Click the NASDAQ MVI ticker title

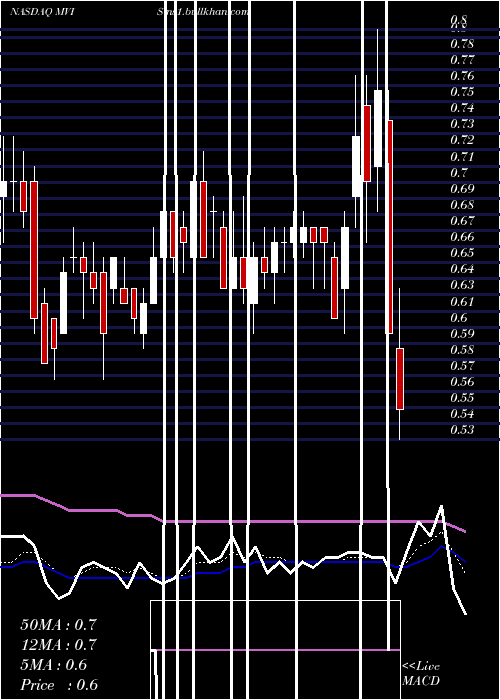pyautogui.click(x=42, y=12)
